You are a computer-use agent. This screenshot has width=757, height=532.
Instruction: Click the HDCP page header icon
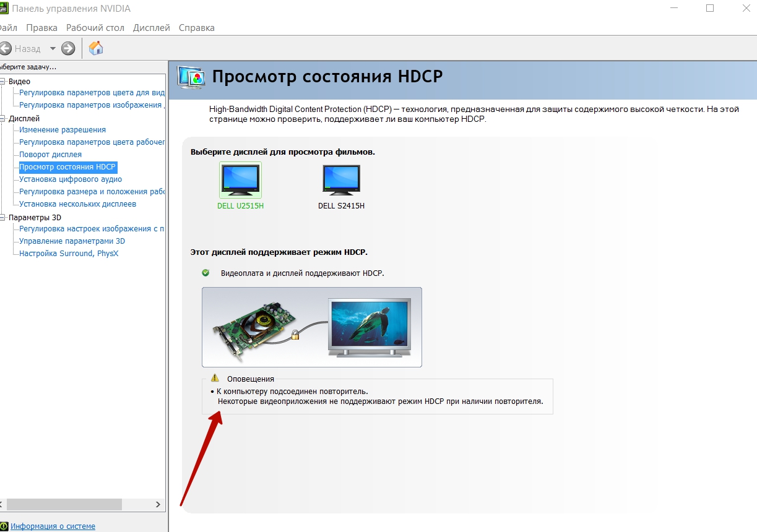click(191, 77)
